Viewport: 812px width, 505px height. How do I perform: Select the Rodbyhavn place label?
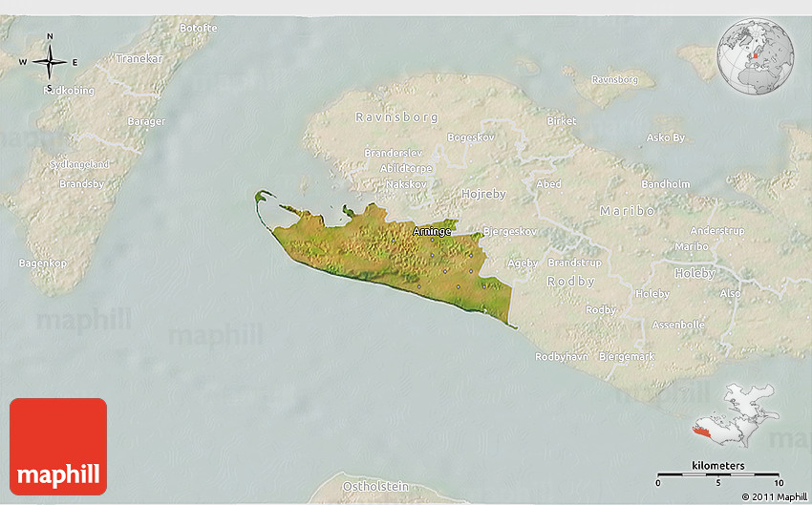tap(561, 357)
